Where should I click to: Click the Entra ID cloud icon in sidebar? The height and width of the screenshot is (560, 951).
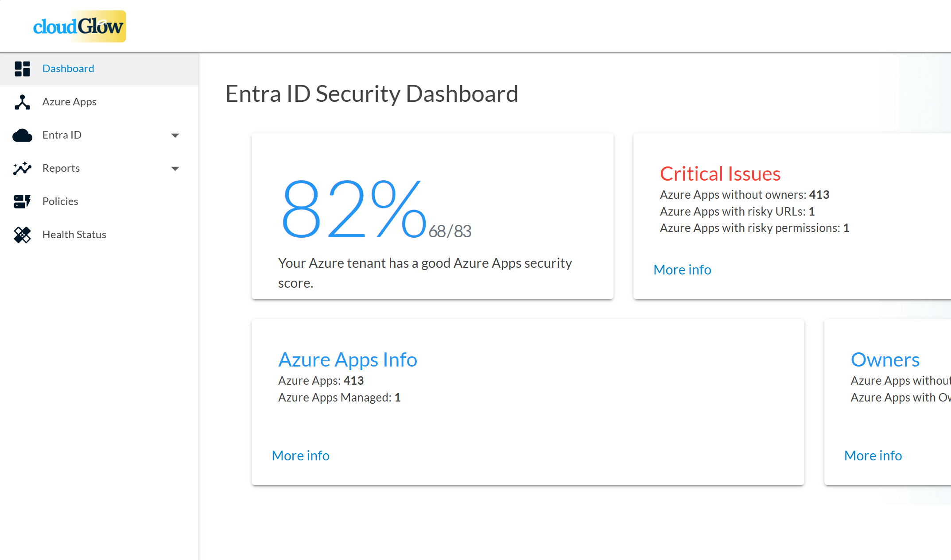point(22,135)
